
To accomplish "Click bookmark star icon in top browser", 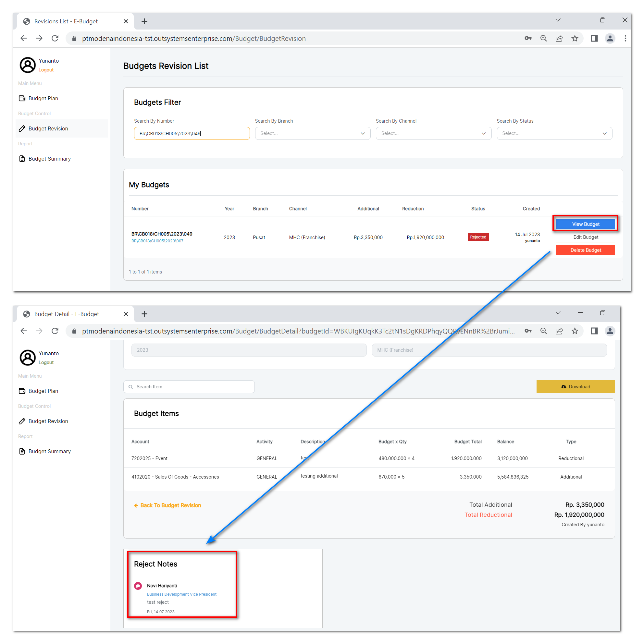I will (x=575, y=38).
